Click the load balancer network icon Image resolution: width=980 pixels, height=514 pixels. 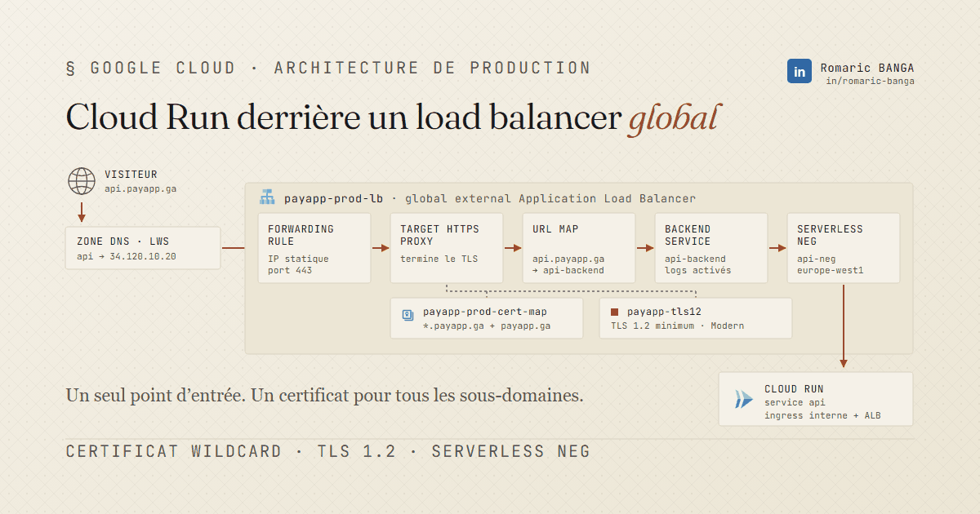click(267, 198)
